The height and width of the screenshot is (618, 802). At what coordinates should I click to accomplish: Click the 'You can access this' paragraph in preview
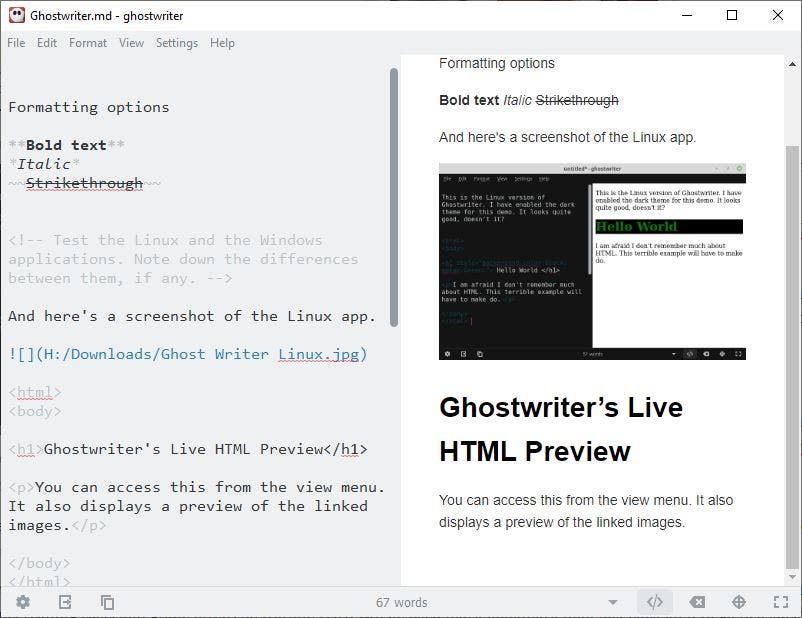point(586,511)
